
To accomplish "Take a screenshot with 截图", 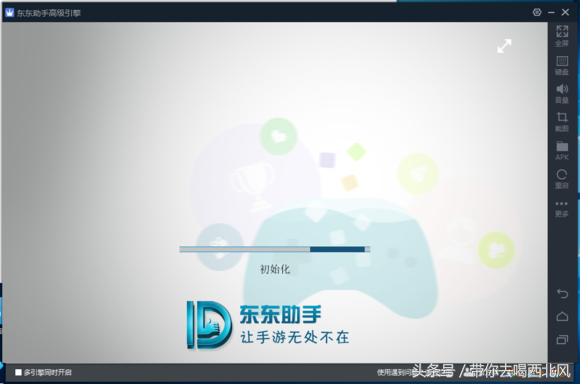I will tap(562, 122).
